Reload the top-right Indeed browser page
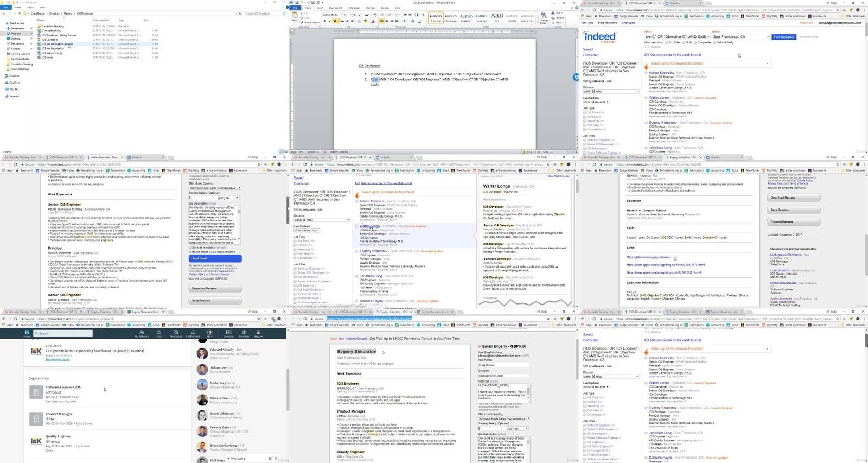 [x=596, y=10]
